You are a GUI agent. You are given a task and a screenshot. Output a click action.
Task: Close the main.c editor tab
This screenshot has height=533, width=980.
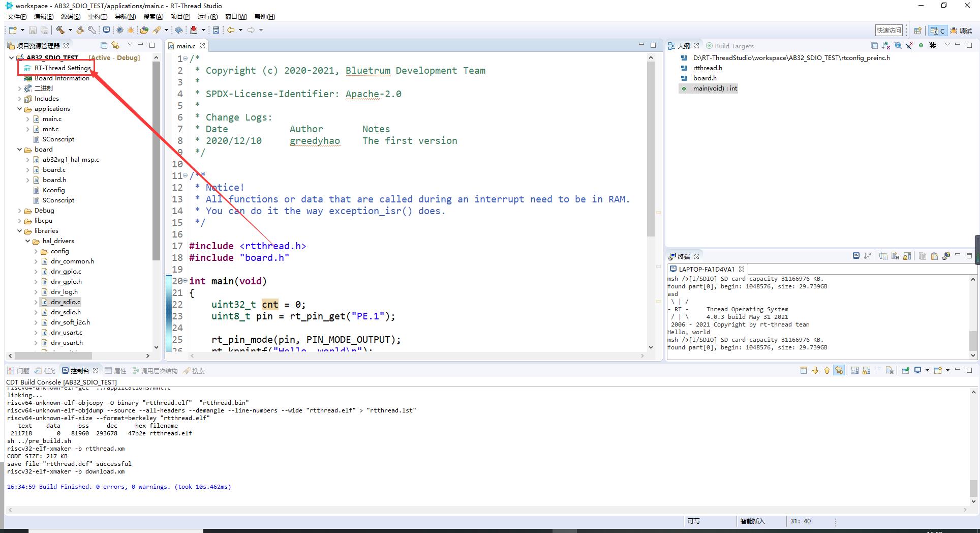pyautogui.click(x=202, y=46)
